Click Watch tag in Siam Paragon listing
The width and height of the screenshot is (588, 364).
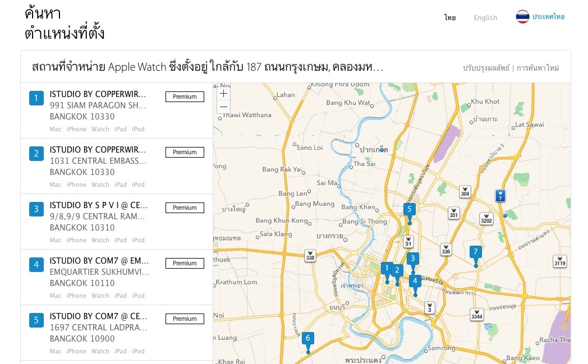pyautogui.click(x=100, y=129)
